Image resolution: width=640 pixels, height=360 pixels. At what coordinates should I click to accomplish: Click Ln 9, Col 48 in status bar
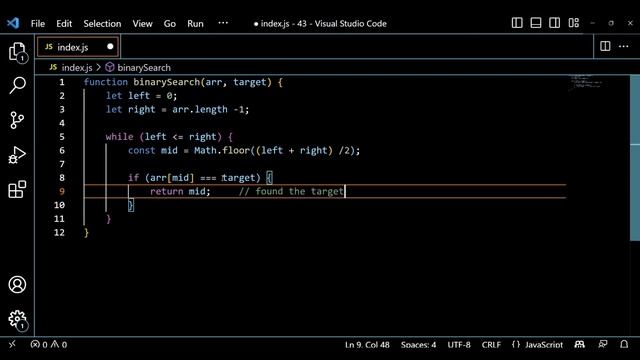367,344
